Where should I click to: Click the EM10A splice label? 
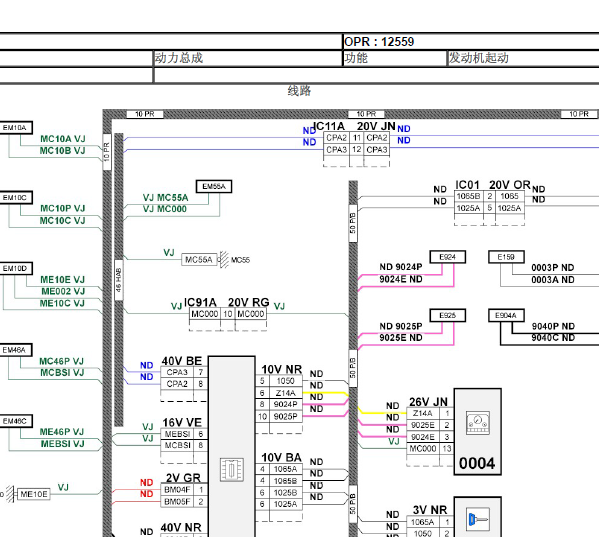[15, 128]
